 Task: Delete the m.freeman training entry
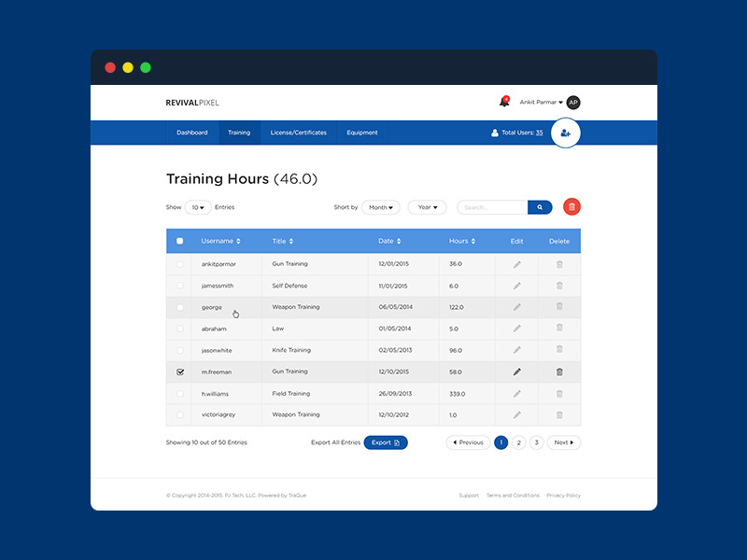click(559, 371)
